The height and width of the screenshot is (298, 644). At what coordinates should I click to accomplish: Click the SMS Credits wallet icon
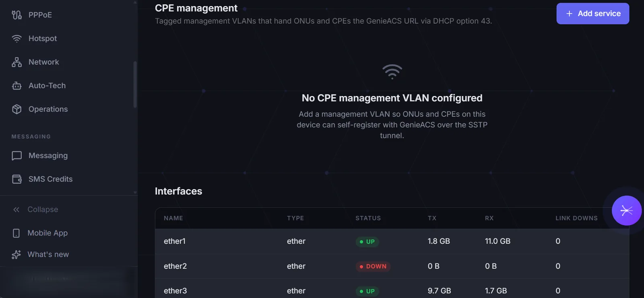(17, 179)
